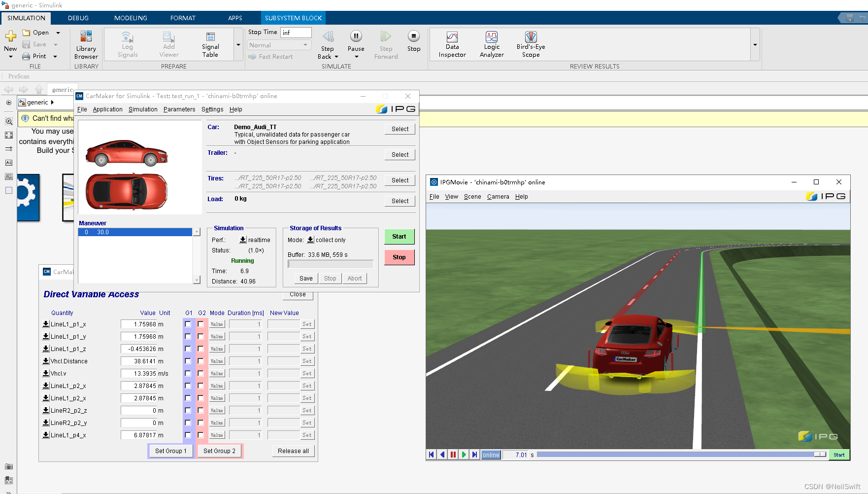
Task: Open the Perf. realtime dropdown
Action: pyautogui.click(x=243, y=240)
